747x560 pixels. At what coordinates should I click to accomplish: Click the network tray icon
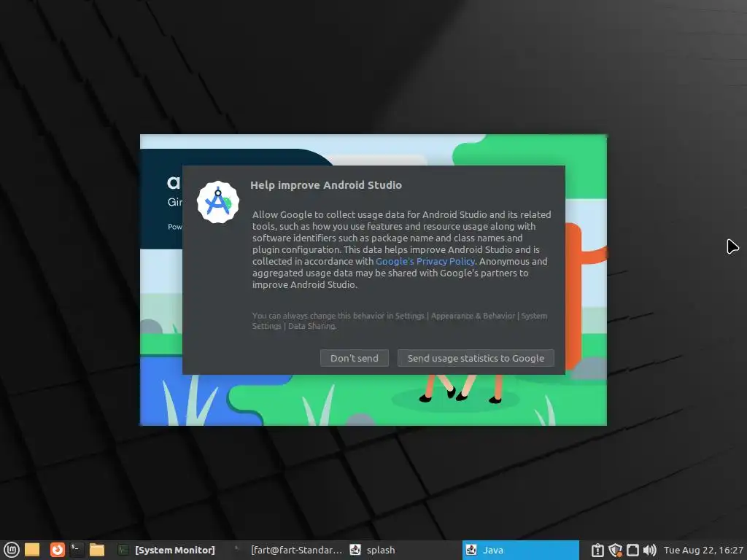tap(632, 551)
